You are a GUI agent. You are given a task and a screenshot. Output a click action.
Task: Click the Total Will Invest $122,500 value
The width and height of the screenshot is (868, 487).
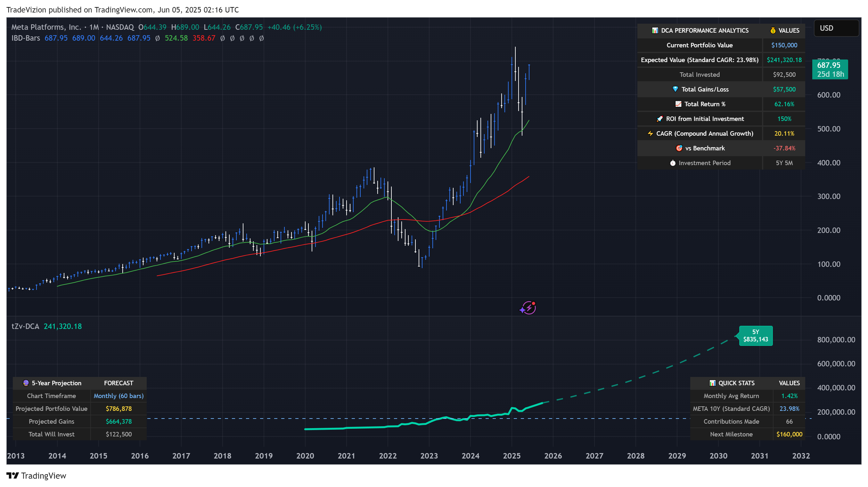click(x=119, y=434)
